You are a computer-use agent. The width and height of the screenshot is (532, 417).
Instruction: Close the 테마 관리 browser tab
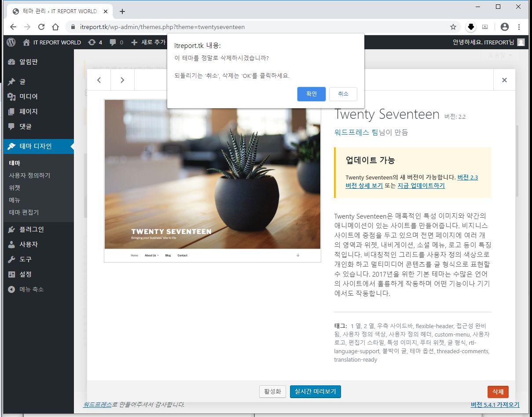(x=106, y=11)
